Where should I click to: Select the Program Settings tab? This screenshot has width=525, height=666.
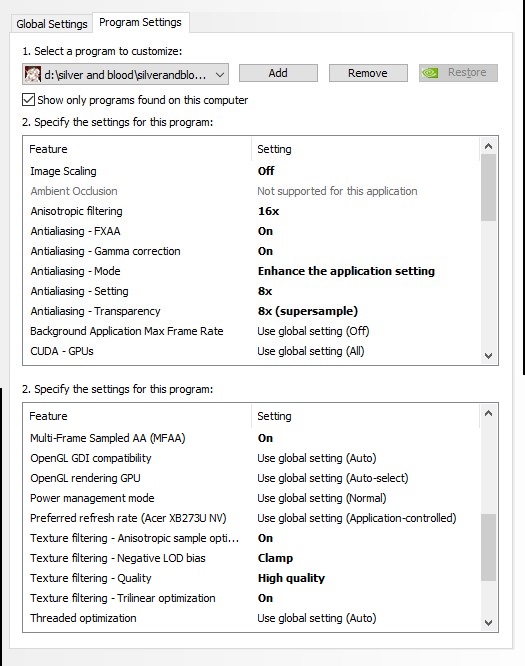click(140, 23)
